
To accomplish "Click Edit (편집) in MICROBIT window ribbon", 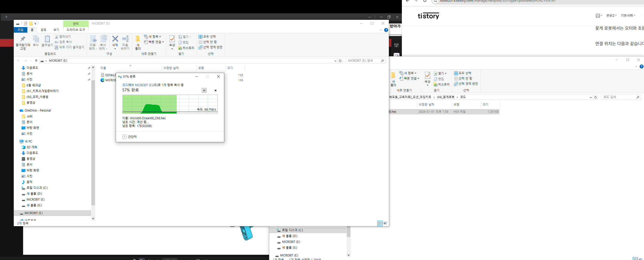I will pos(183,42).
